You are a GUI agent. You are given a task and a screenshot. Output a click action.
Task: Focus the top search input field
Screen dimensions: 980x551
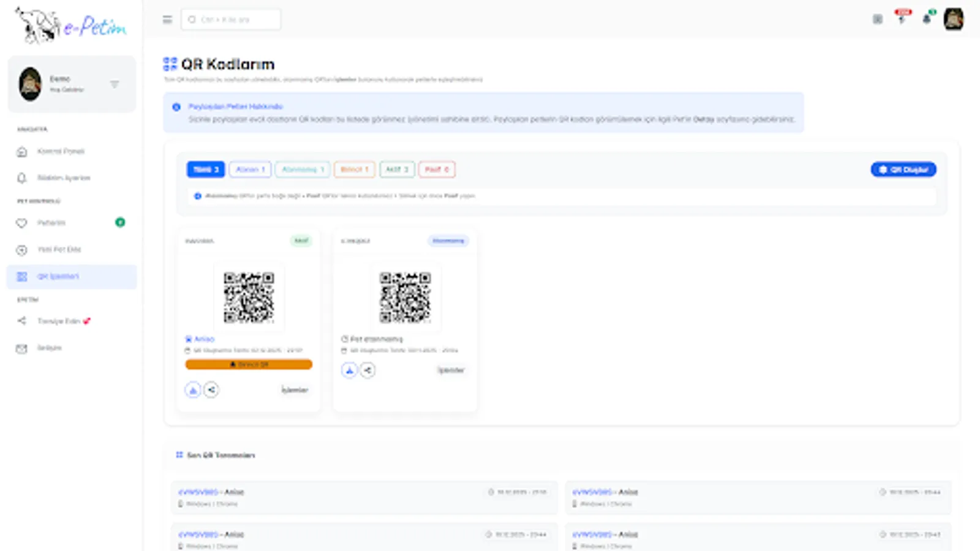(231, 20)
